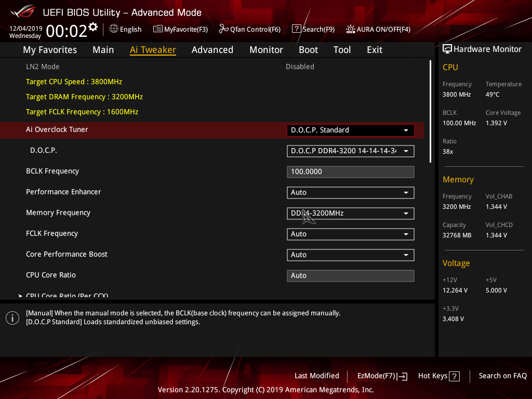Click Target FCLK Frequency : 1600MHz text
The image size is (532, 399).
[x=82, y=112]
